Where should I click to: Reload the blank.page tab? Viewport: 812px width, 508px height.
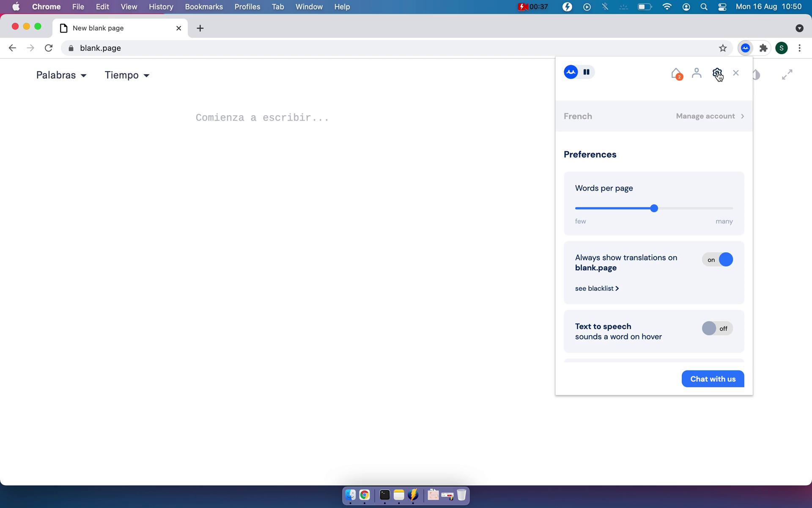point(49,48)
